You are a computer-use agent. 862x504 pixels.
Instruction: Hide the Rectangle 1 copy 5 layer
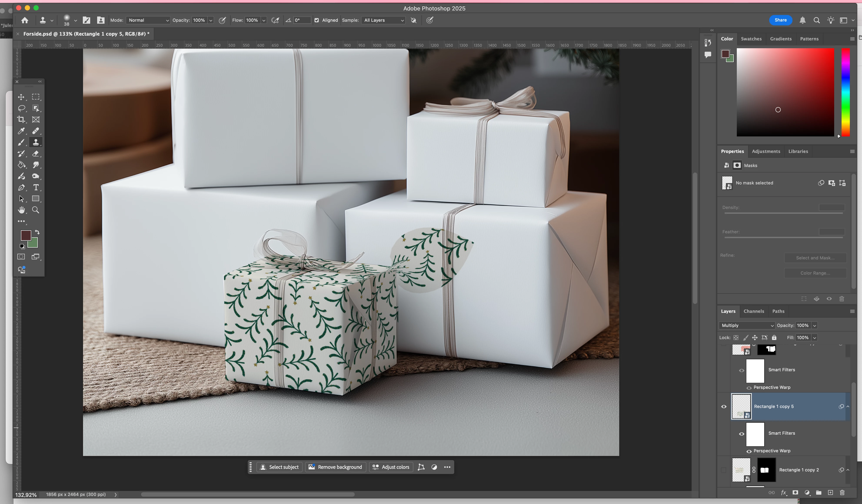pyautogui.click(x=724, y=406)
